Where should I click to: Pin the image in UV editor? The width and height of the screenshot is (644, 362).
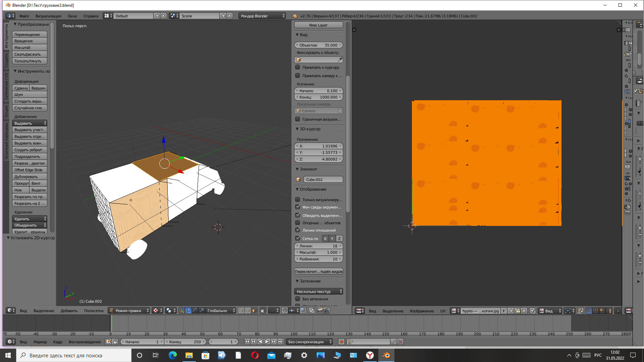click(532, 311)
